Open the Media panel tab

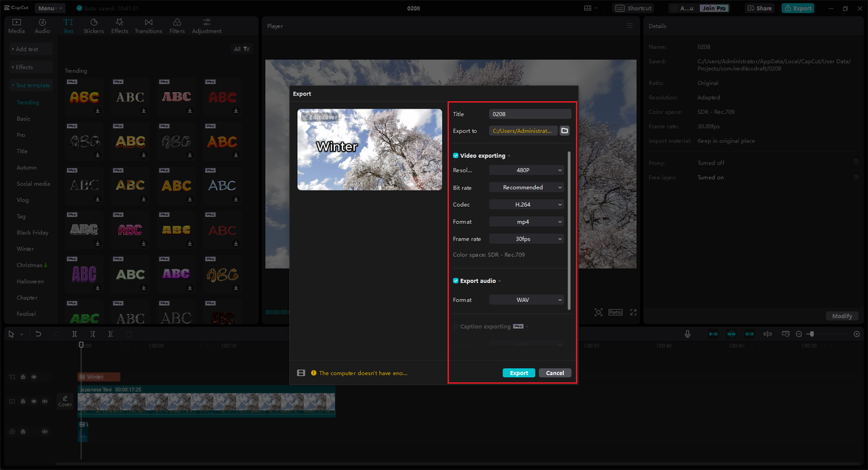coord(16,26)
